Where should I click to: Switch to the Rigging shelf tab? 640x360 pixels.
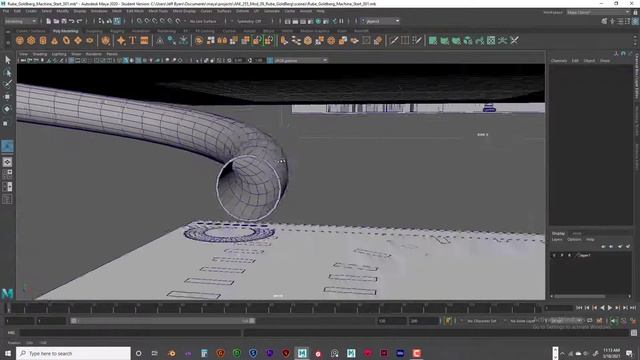117,31
